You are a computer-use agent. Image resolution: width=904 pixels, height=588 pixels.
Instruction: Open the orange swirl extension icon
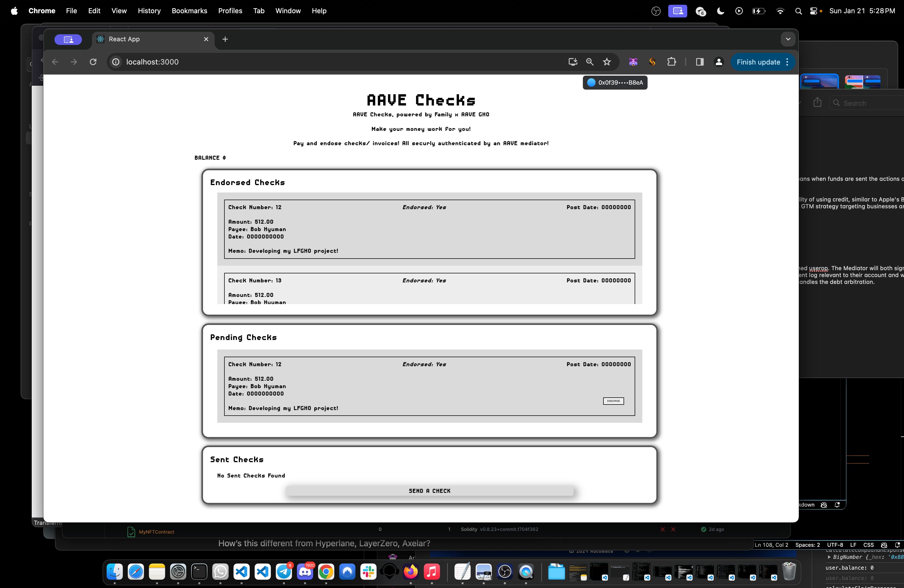coord(652,62)
